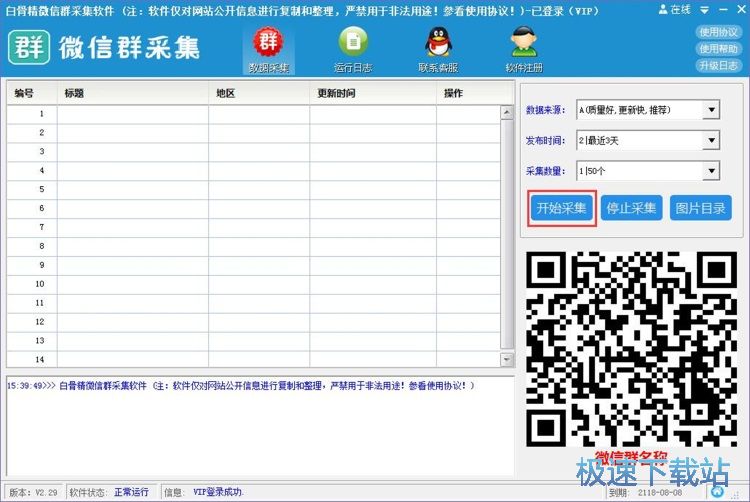Close the 微信群采集 window

740,9
